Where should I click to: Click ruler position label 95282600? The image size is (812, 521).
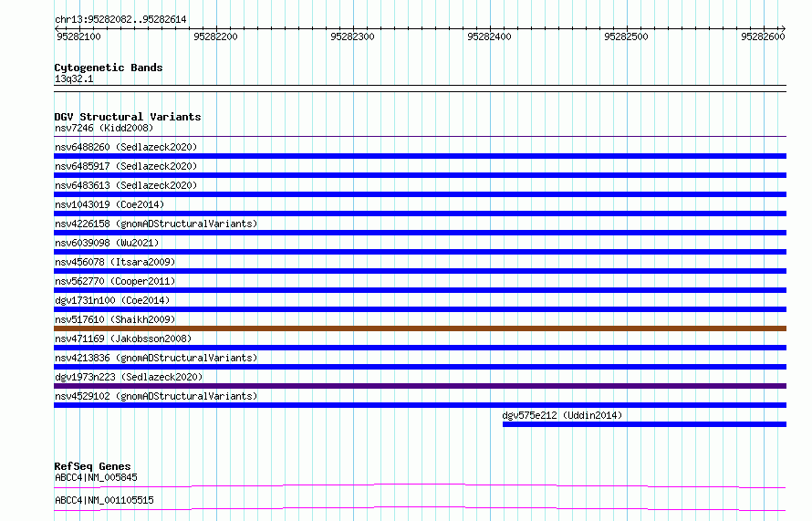(x=763, y=36)
